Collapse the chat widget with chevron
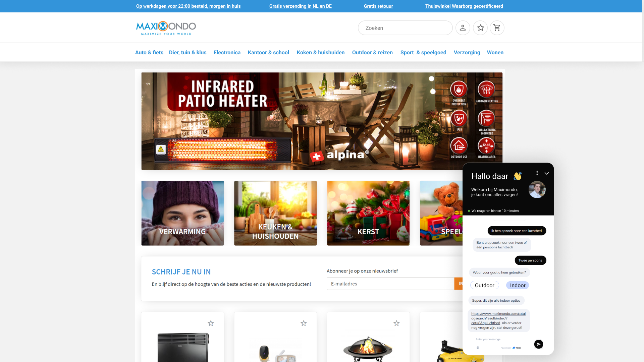This screenshot has height=362, width=644. coord(547,173)
